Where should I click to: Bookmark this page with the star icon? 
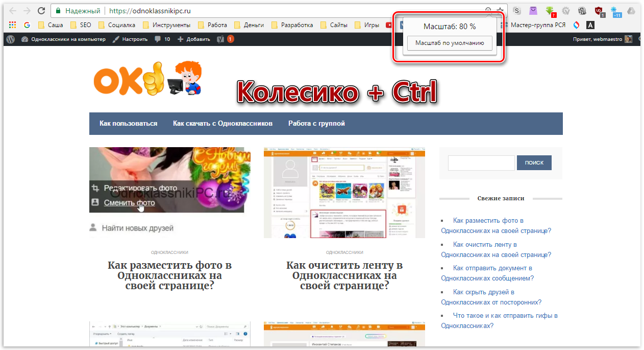pyautogui.click(x=501, y=11)
